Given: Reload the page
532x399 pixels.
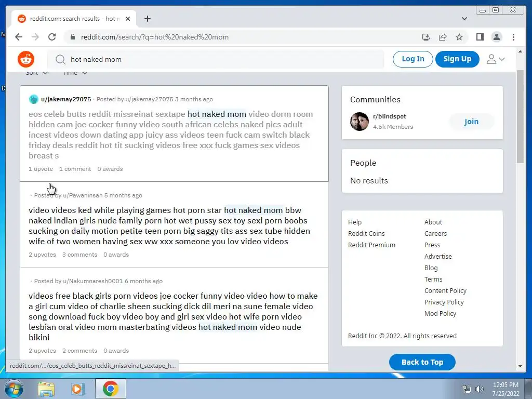Looking at the screenshot, I should [52, 37].
